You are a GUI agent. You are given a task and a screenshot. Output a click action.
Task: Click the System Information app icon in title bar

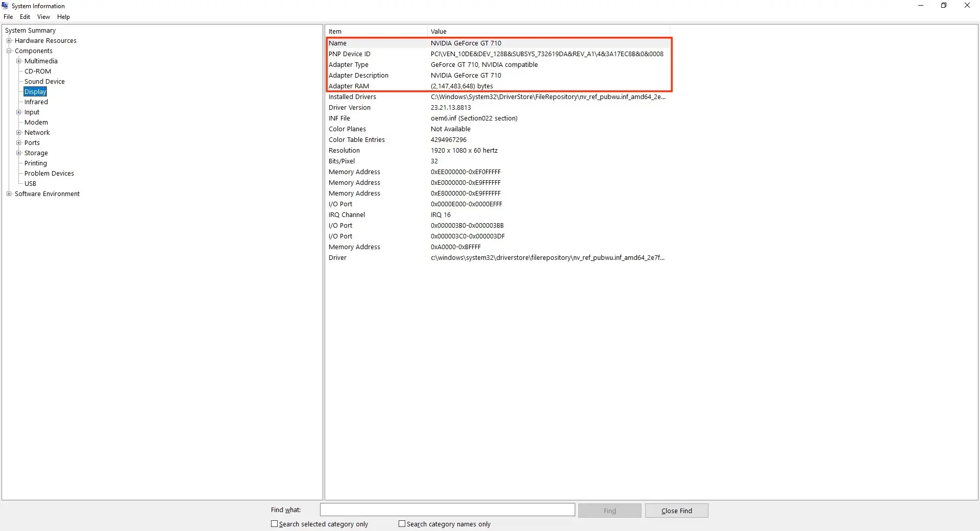[x=5, y=6]
